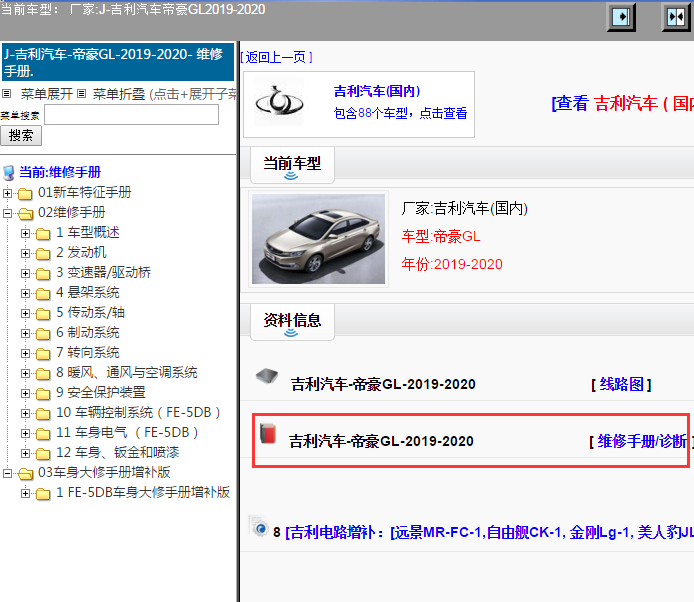Viewport: 694px width, 602px height.
Task: Click 返回上一页 link
Action: 277,57
